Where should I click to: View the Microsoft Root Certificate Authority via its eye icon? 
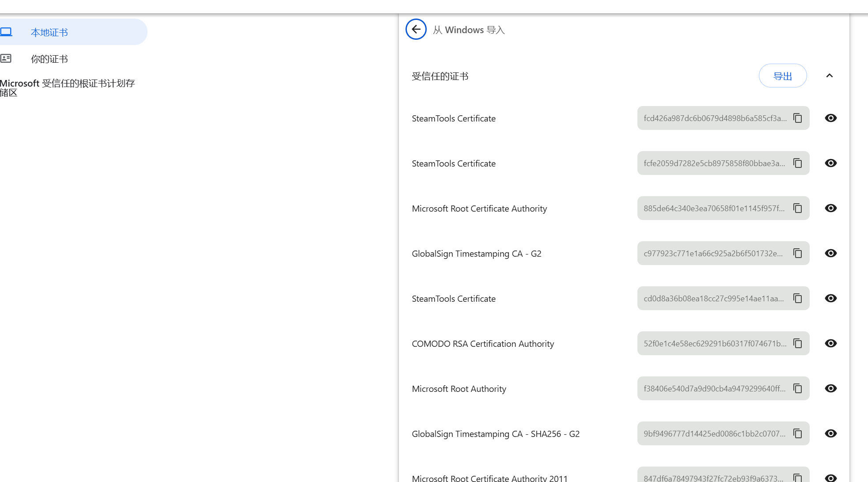(x=830, y=208)
